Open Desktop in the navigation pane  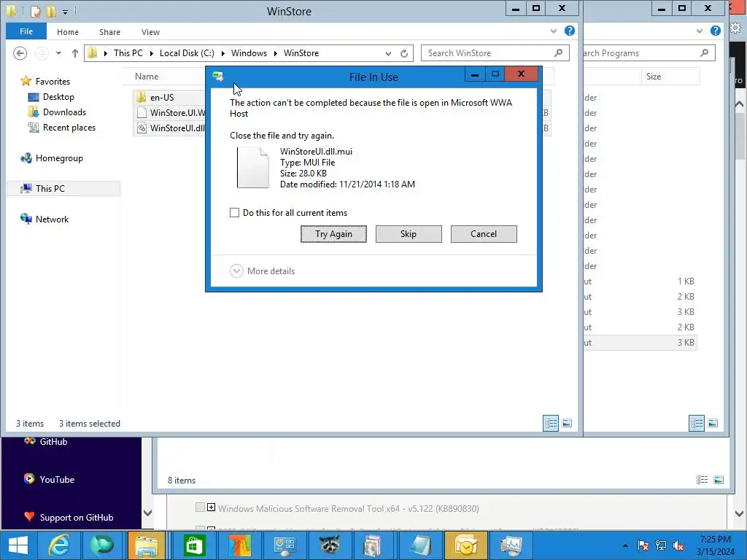pyautogui.click(x=58, y=97)
